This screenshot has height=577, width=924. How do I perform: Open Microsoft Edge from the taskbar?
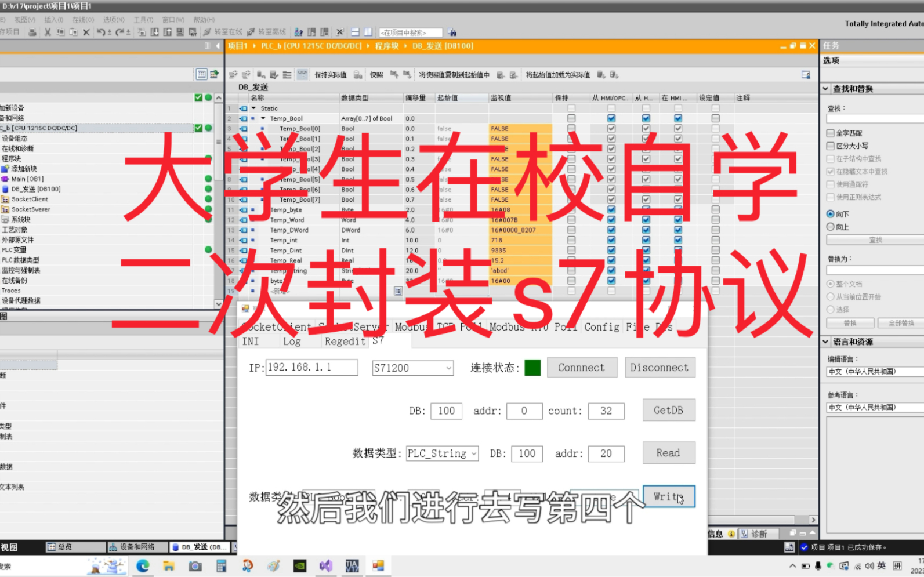coord(143,565)
